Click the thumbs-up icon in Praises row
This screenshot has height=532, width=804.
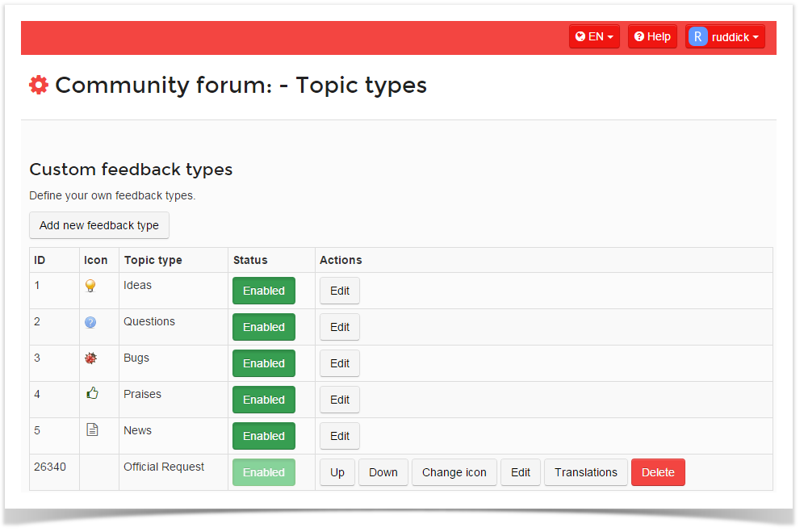(92, 393)
